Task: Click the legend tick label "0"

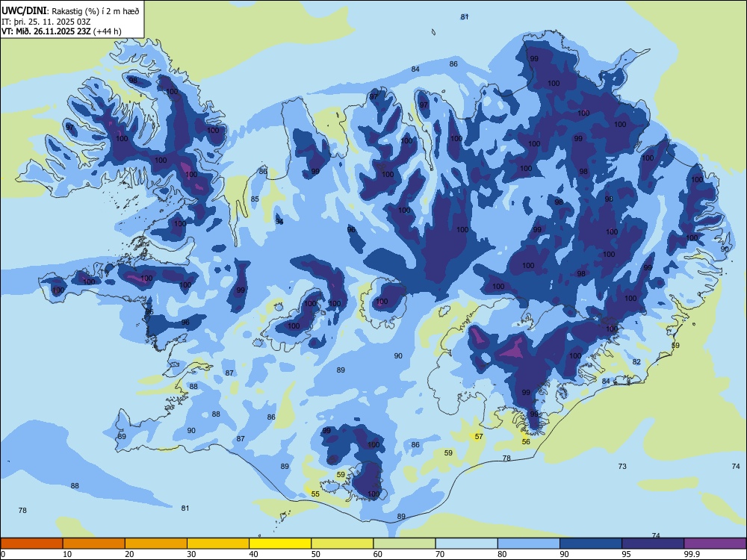Action: coord(3,554)
